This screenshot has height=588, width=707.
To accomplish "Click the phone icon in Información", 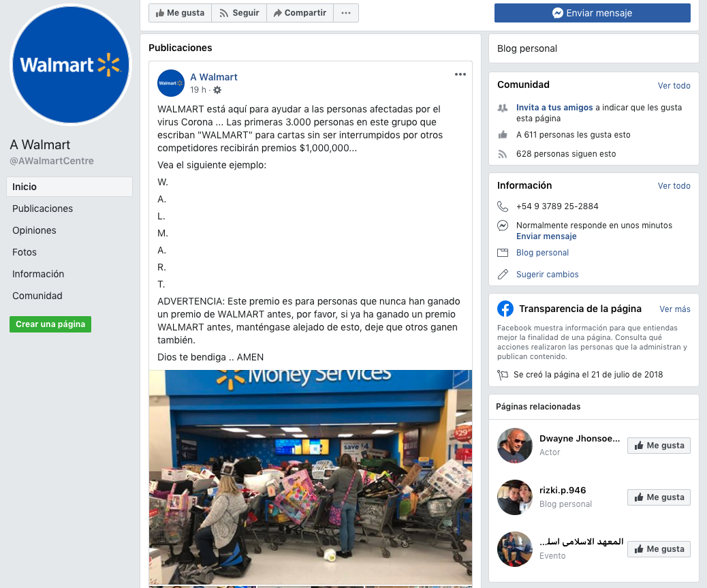I will tap(502, 206).
